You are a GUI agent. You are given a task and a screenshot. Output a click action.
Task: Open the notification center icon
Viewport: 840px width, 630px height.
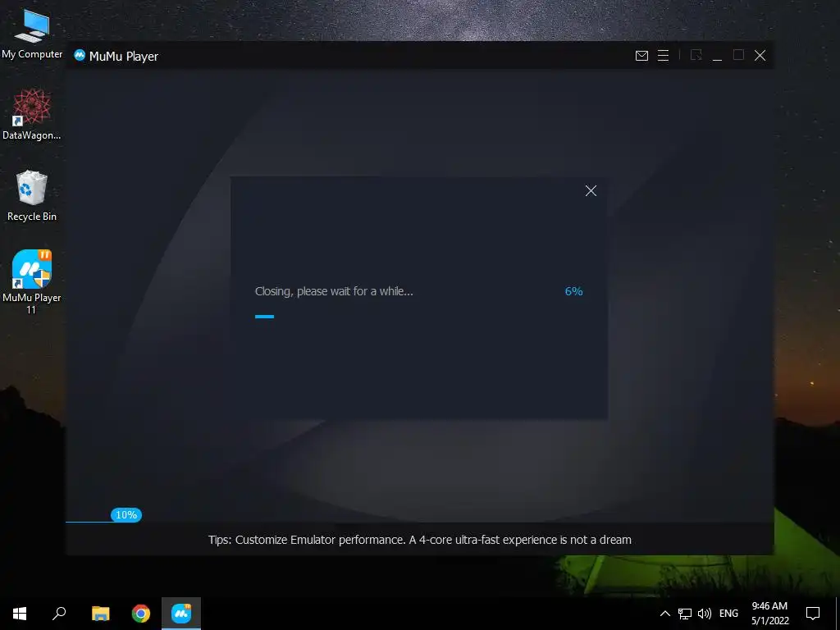[813, 614]
